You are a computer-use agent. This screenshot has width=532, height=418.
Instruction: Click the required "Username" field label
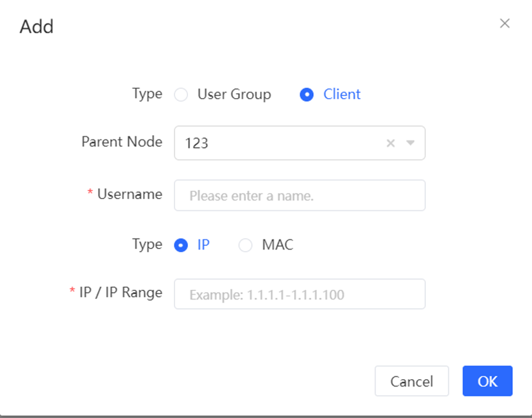pyautogui.click(x=129, y=194)
